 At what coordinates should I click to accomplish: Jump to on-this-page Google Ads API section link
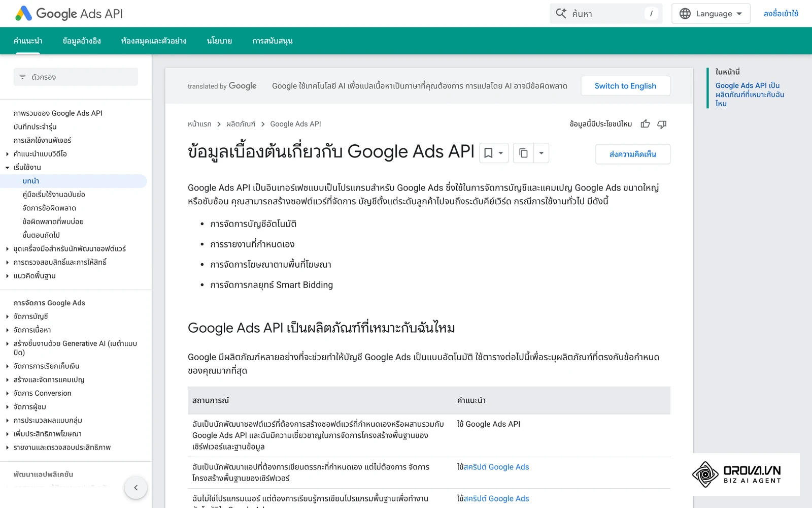[750, 94]
